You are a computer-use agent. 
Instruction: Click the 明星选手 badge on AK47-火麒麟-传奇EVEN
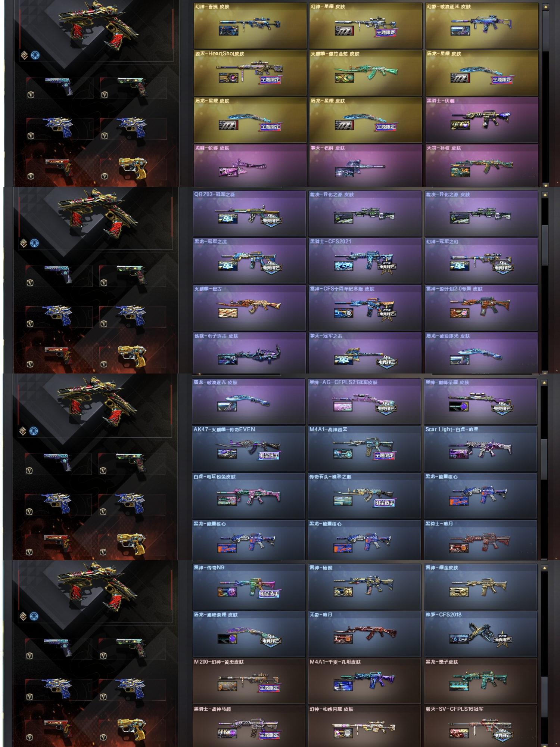tap(269, 456)
